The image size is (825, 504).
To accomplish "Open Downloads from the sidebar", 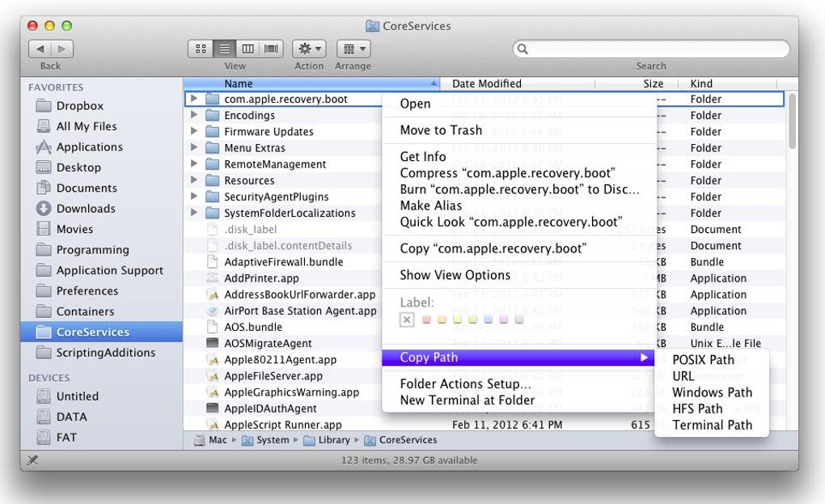I will [102, 209].
